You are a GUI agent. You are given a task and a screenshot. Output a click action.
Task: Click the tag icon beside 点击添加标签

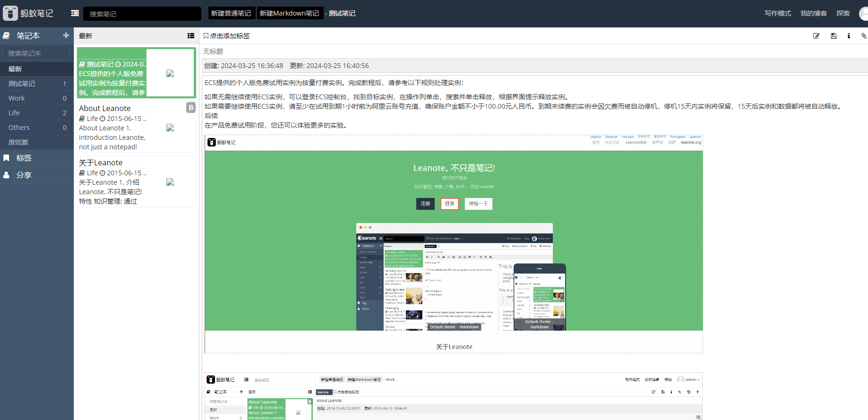[206, 36]
